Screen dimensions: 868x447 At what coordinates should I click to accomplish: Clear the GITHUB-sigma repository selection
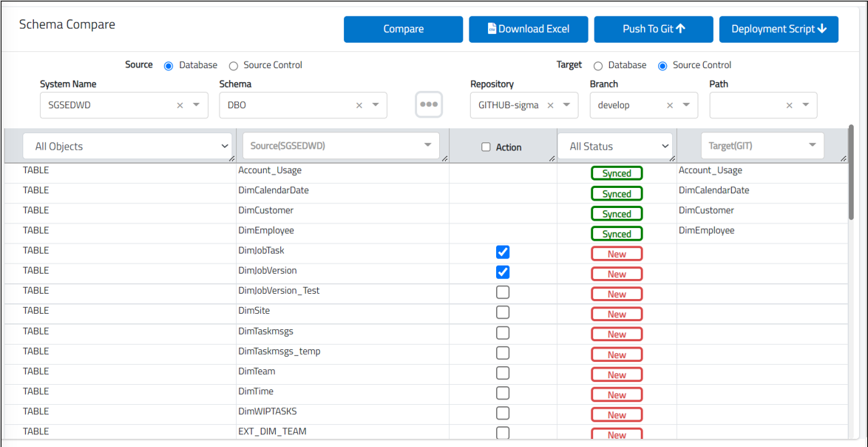(550, 105)
